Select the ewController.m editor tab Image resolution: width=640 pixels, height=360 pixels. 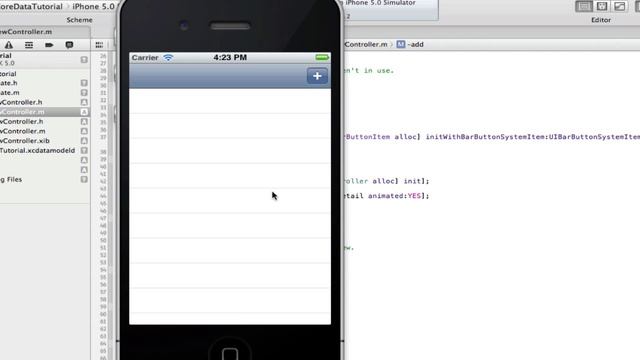[26, 32]
